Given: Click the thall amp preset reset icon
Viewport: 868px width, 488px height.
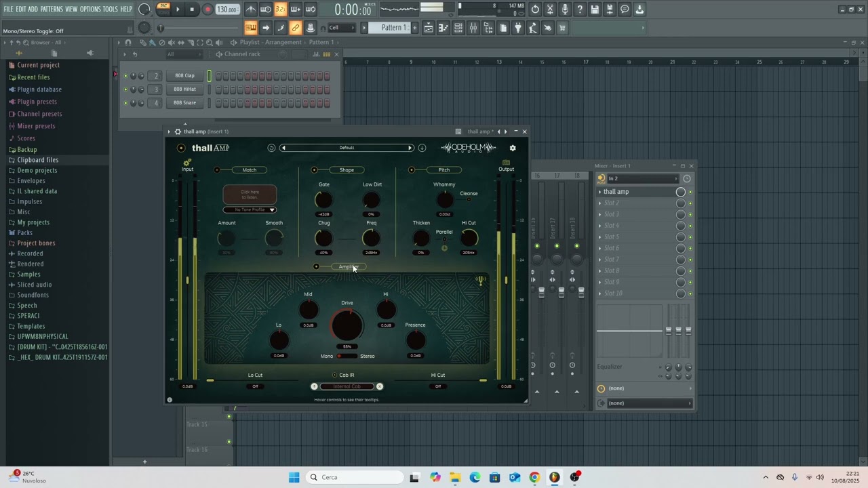Looking at the screenshot, I should pos(271,148).
